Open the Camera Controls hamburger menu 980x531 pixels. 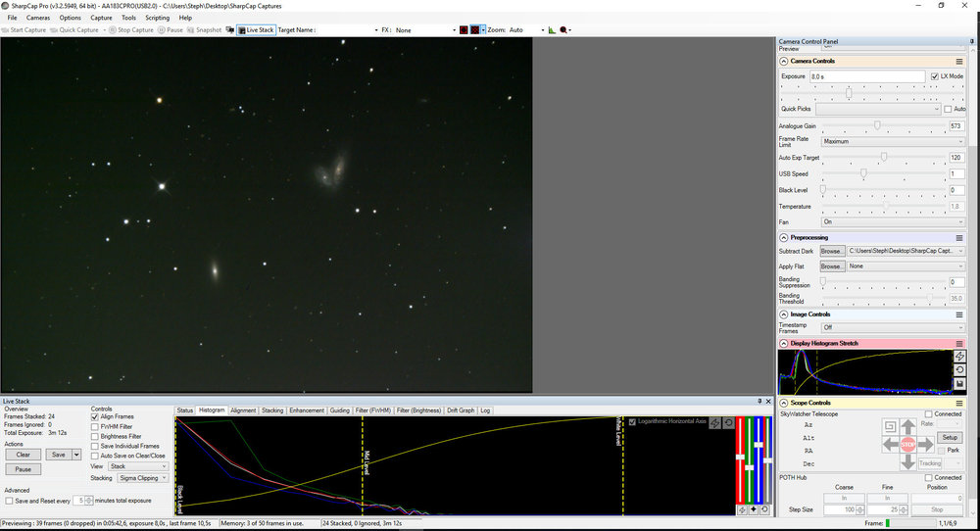click(x=959, y=61)
